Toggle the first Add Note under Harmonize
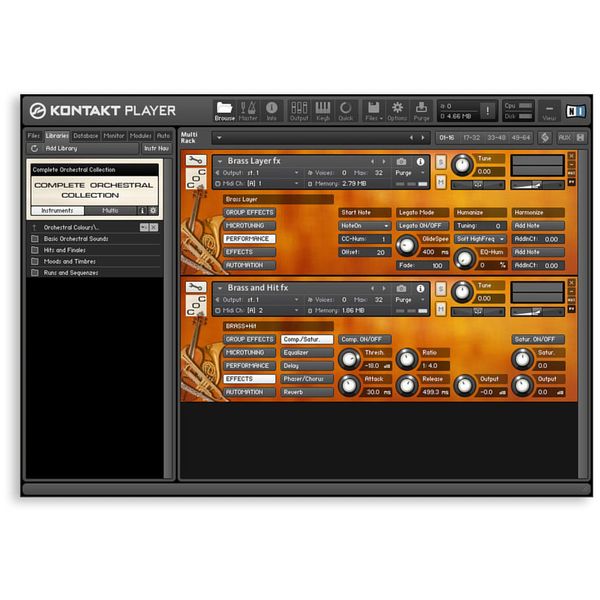Screen dimensions: 600x600 pyautogui.click(x=538, y=226)
